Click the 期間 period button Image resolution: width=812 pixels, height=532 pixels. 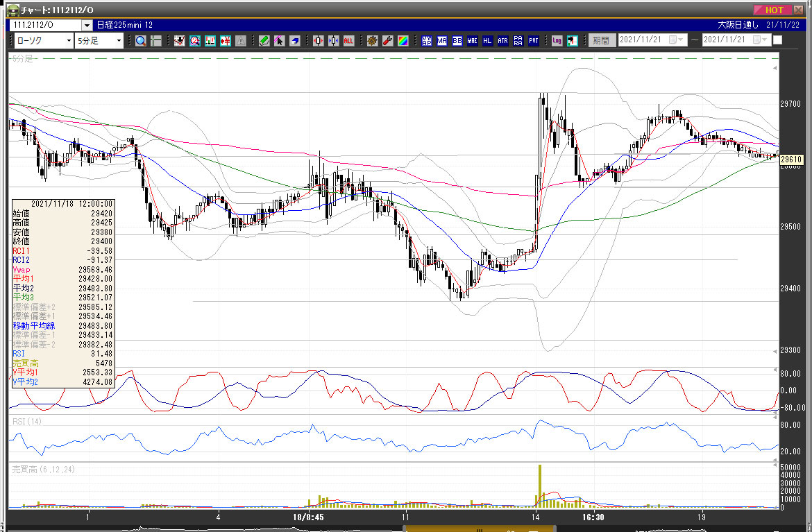point(601,40)
